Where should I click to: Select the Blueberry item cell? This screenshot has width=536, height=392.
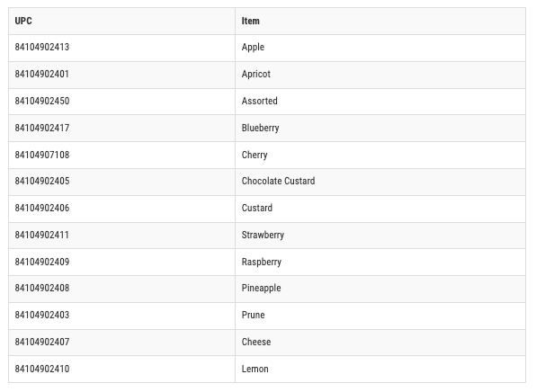coord(380,129)
